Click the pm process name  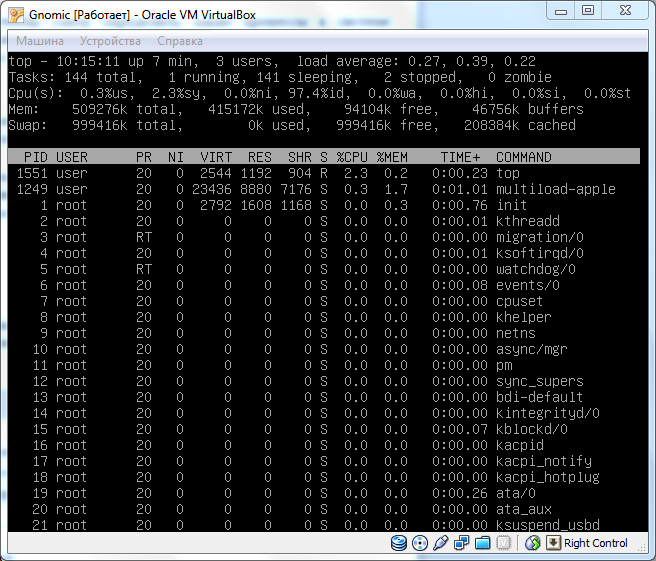pos(504,365)
